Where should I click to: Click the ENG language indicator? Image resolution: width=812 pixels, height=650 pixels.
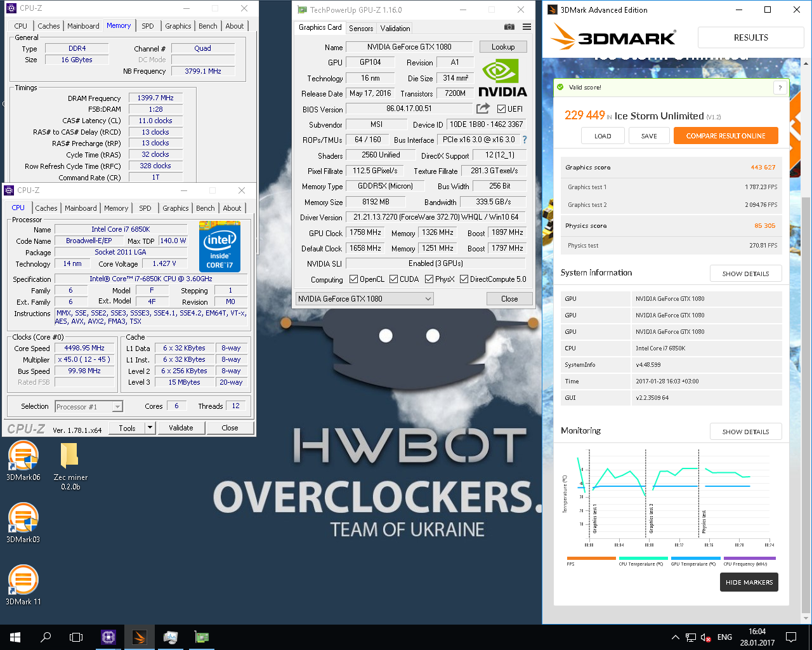click(x=724, y=637)
